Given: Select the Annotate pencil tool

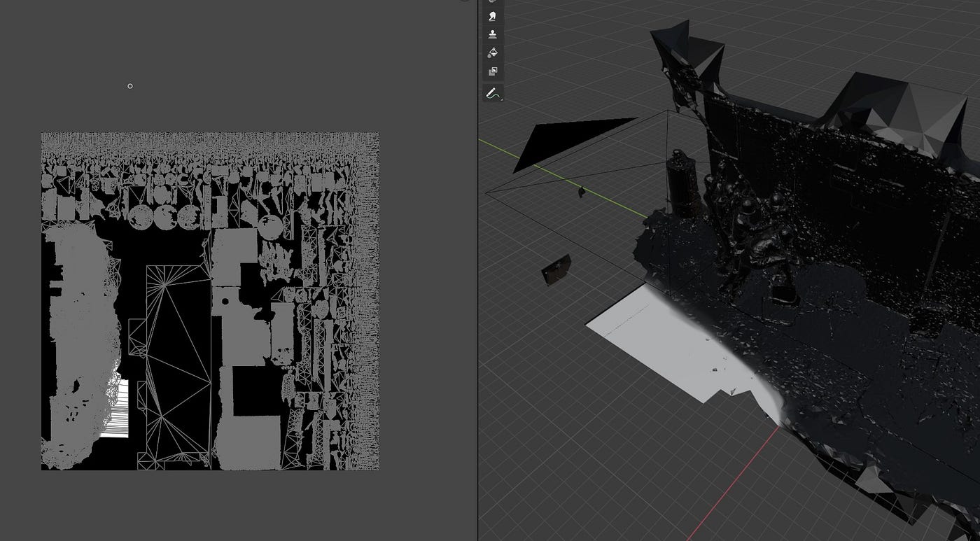Looking at the screenshot, I should pyautogui.click(x=493, y=93).
